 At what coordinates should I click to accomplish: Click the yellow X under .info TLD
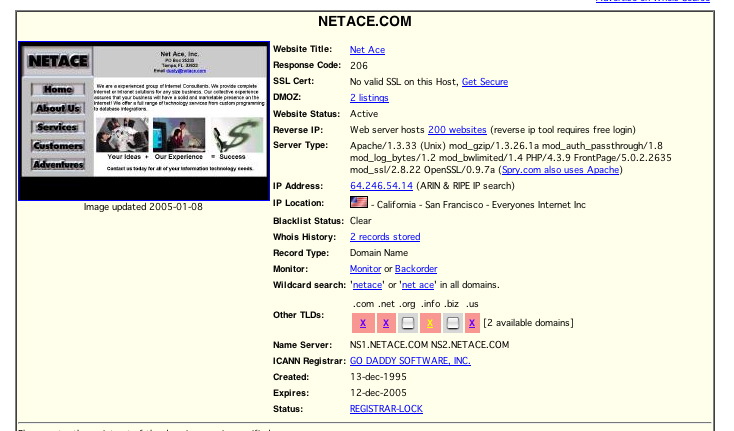[x=429, y=323]
